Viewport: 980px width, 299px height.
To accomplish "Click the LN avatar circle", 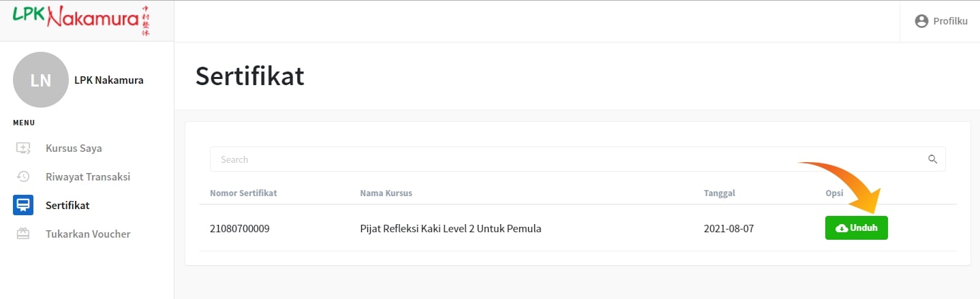I will 41,80.
